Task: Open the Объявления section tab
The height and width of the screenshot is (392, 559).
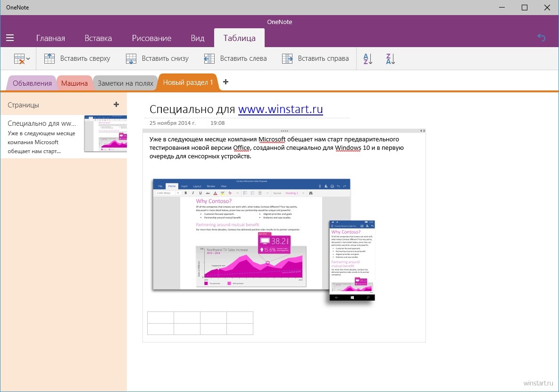Action: click(32, 83)
